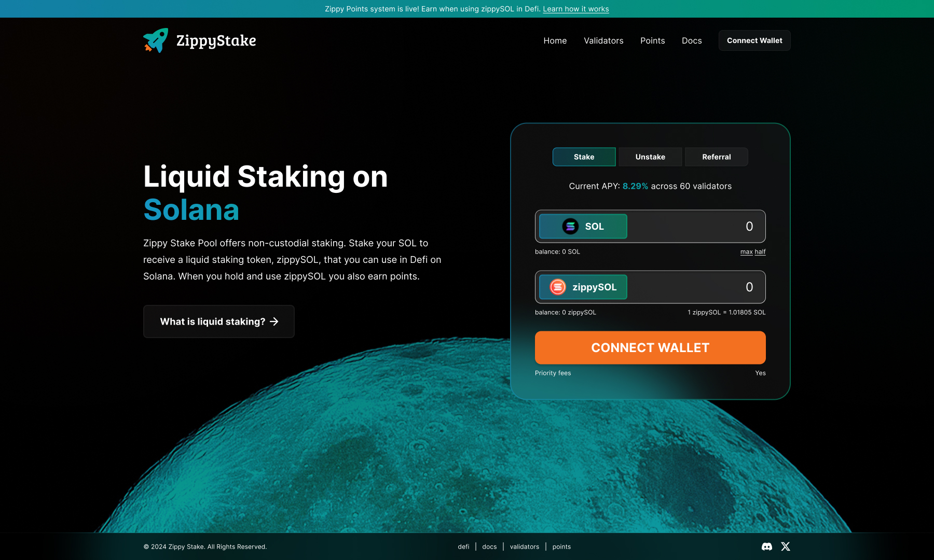Open Docs in the top navigation
Screen dimensions: 934x560
(692, 40)
